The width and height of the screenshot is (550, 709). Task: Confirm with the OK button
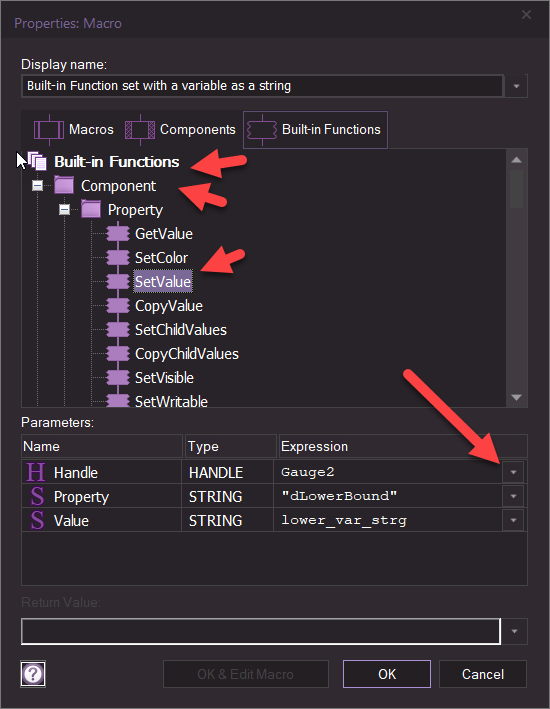387,674
